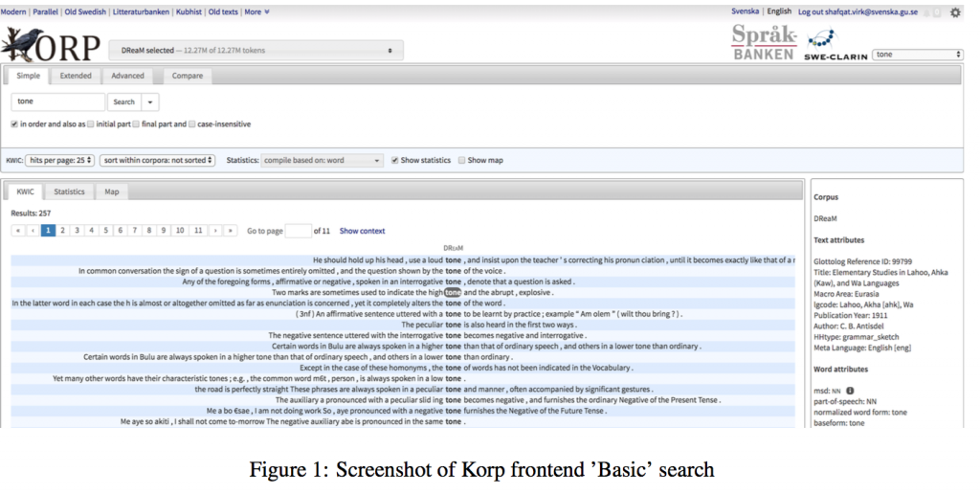Viewport: 980px width, 494px height.
Task: Go to the first results page arrow
Action: [18, 231]
